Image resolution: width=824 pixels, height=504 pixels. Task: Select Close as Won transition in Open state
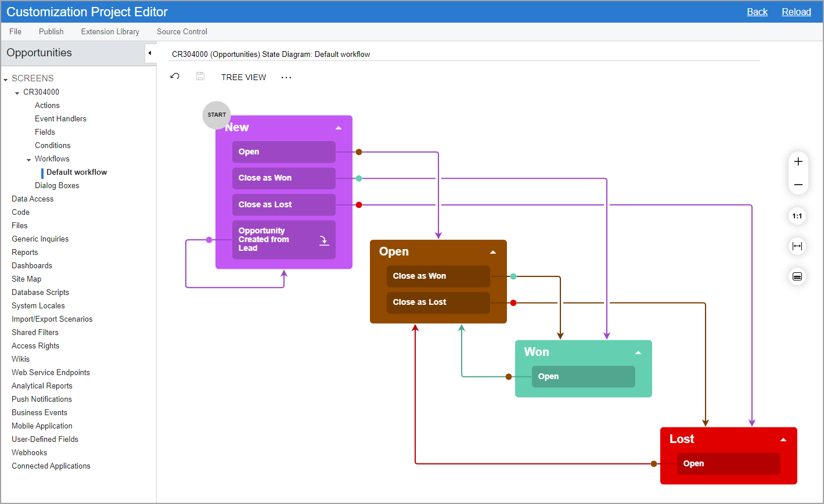438,276
